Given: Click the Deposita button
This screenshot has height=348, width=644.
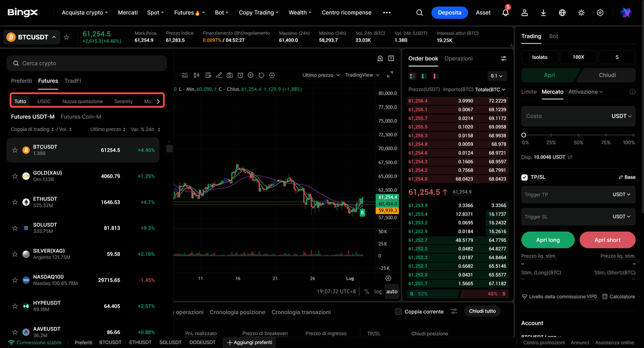Looking at the screenshot, I should 450,13.
